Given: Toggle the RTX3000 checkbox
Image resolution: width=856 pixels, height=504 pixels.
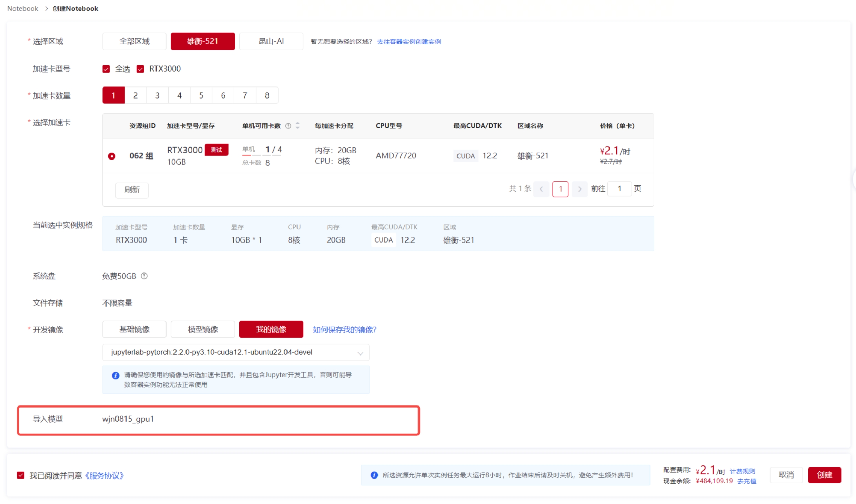Looking at the screenshot, I should 140,69.
